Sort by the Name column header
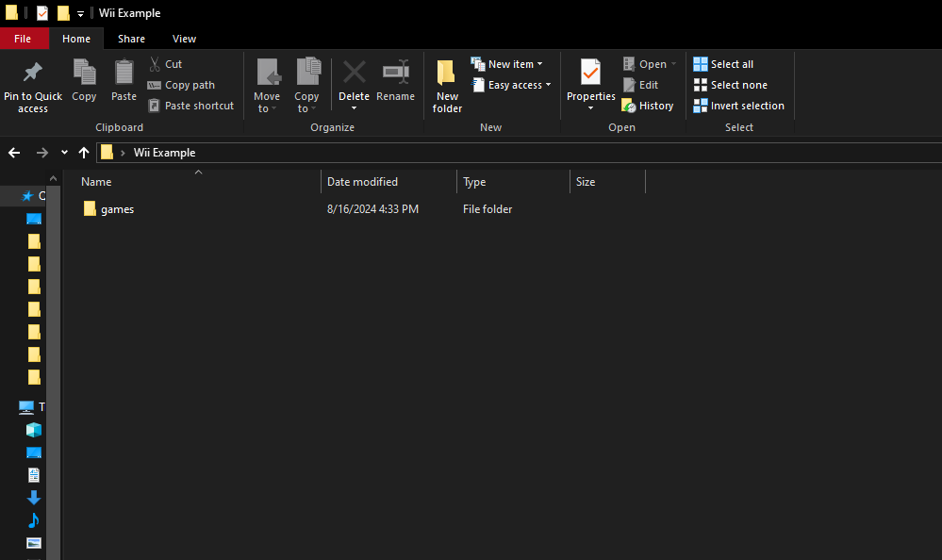Image resolution: width=942 pixels, height=560 pixels. point(198,181)
